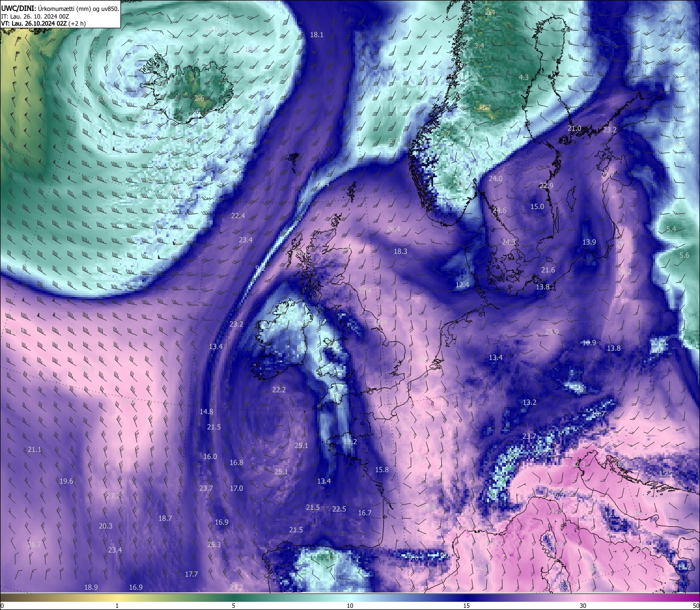Click the 19.6 value label
Image resolution: width=700 pixels, height=610 pixels.
click(x=66, y=481)
